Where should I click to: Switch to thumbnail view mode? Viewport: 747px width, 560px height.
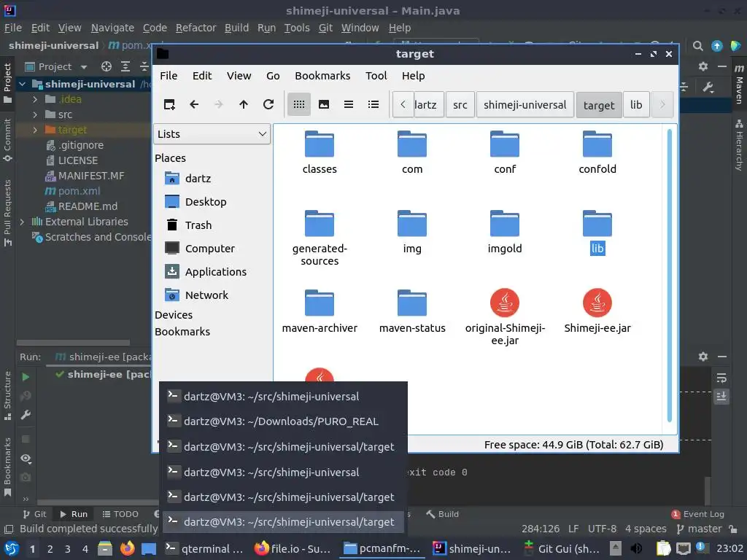pyautogui.click(x=323, y=104)
